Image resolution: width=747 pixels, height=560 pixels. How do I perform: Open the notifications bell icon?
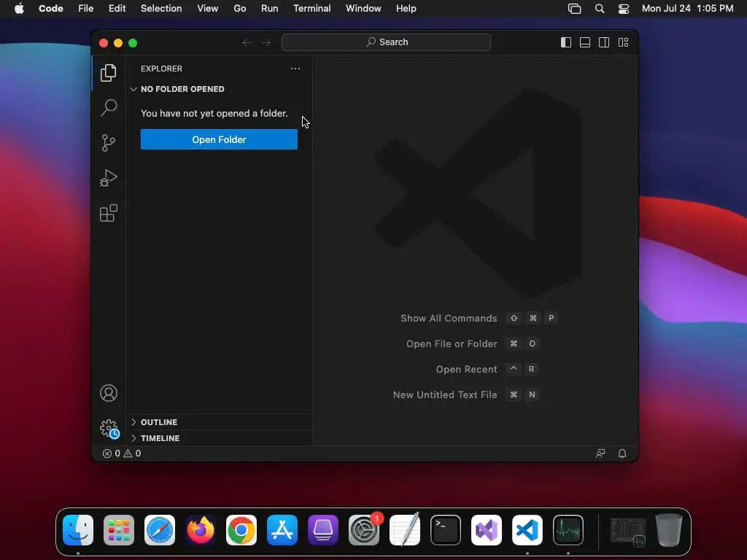(x=622, y=454)
